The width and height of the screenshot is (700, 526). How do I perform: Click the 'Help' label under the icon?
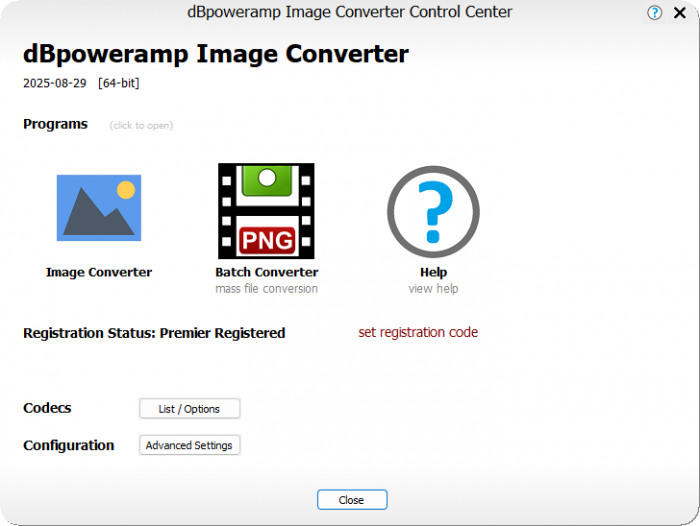coord(433,272)
